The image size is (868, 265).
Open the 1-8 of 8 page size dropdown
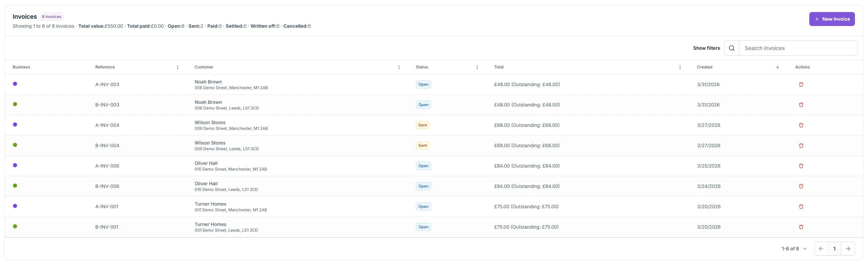pyautogui.click(x=794, y=249)
